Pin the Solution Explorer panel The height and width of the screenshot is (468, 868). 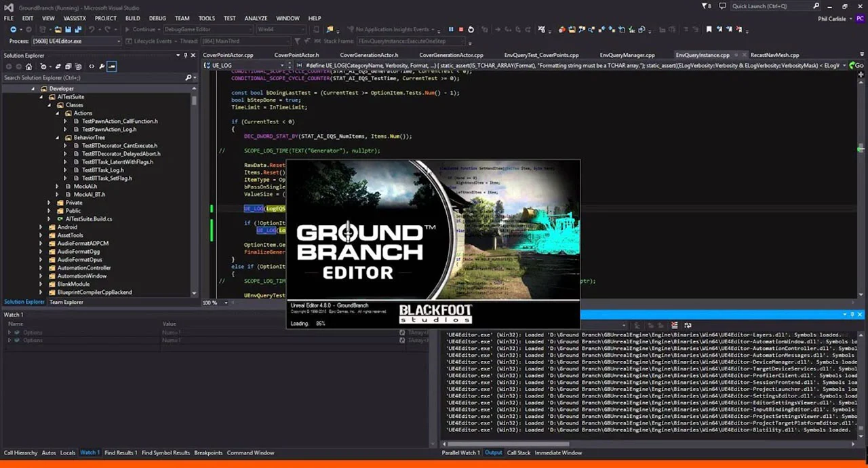pos(184,56)
